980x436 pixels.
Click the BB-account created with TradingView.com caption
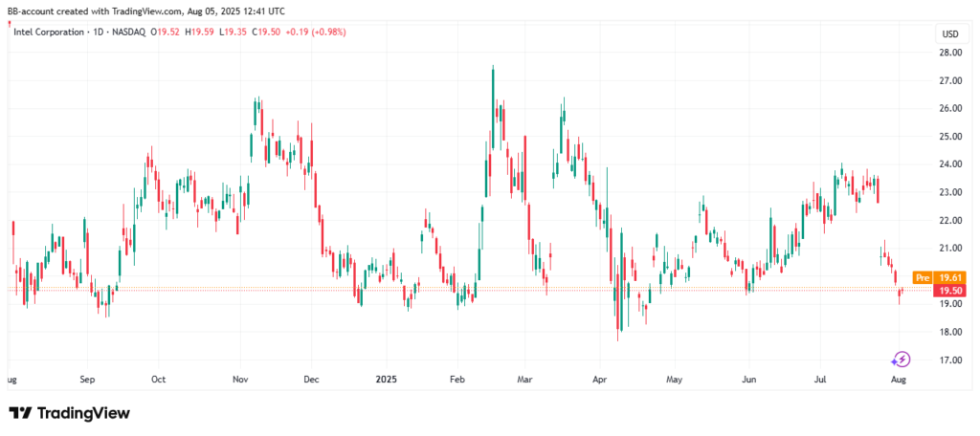[145, 11]
